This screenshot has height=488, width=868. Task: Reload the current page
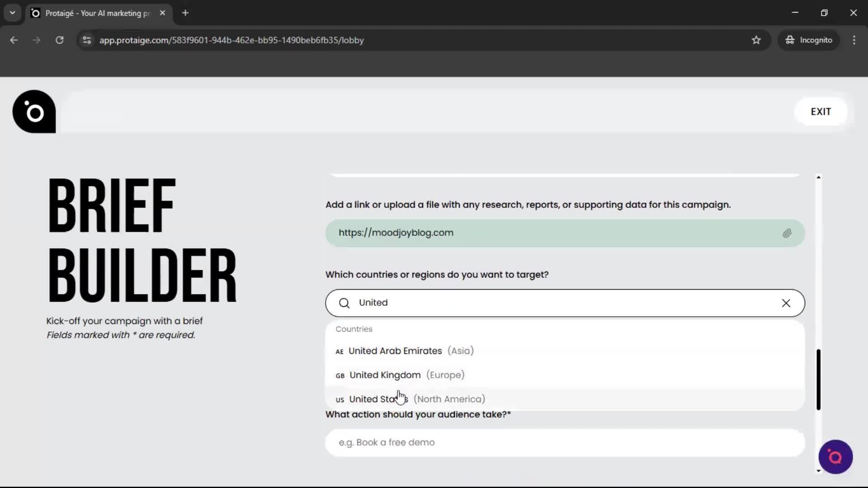pyautogui.click(x=59, y=40)
